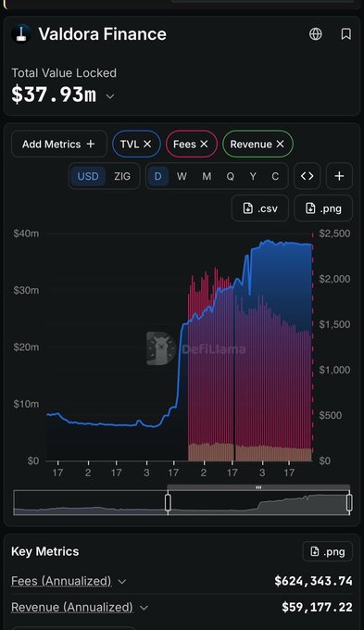This screenshot has height=630, width=364.
Task: Click the $624,343.74 fees value
Action: pyautogui.click(x=314, y=581)
